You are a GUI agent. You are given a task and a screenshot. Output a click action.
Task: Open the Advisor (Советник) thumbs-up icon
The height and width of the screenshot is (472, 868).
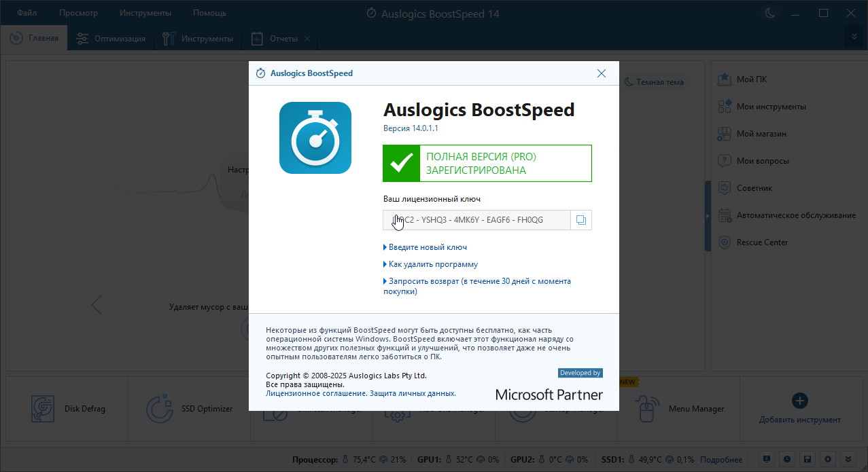click(x=725, y=188)
